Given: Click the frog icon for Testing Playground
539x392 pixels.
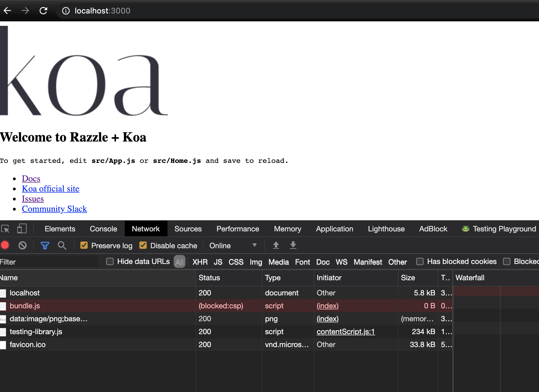Looking at the screenshot, I should [x=465, y=229].
